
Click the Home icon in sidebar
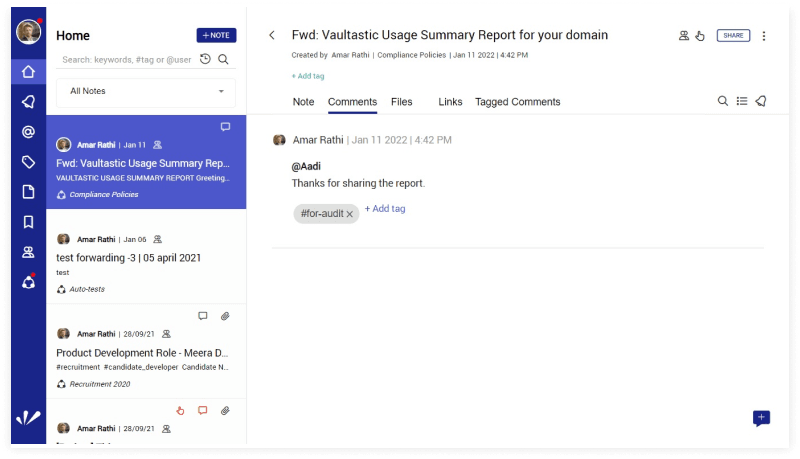coord(28,72)
